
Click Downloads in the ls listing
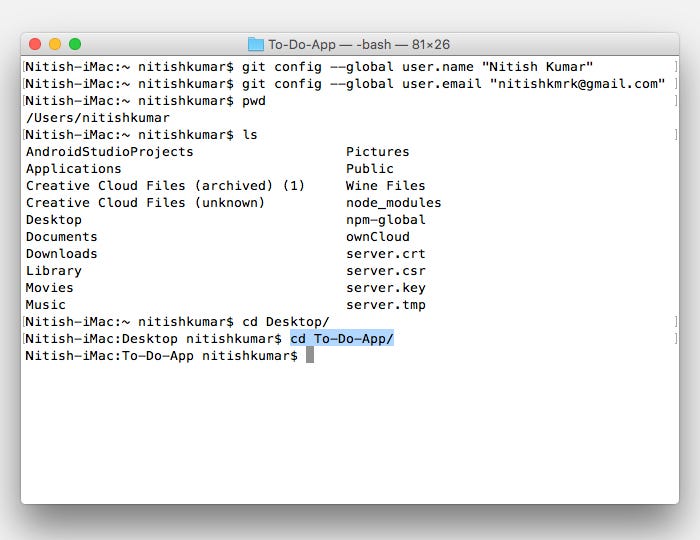61,253
